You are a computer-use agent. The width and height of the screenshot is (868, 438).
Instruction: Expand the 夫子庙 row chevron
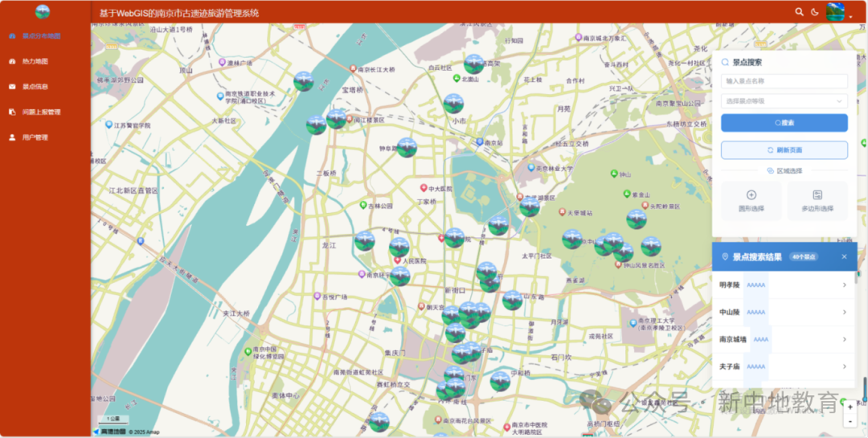[844, 366]
